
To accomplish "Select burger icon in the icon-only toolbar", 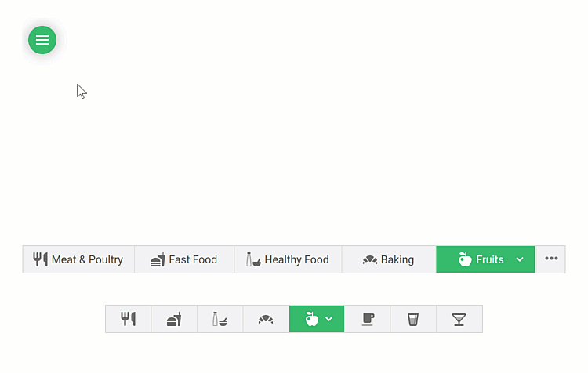I will coord(174,319).
